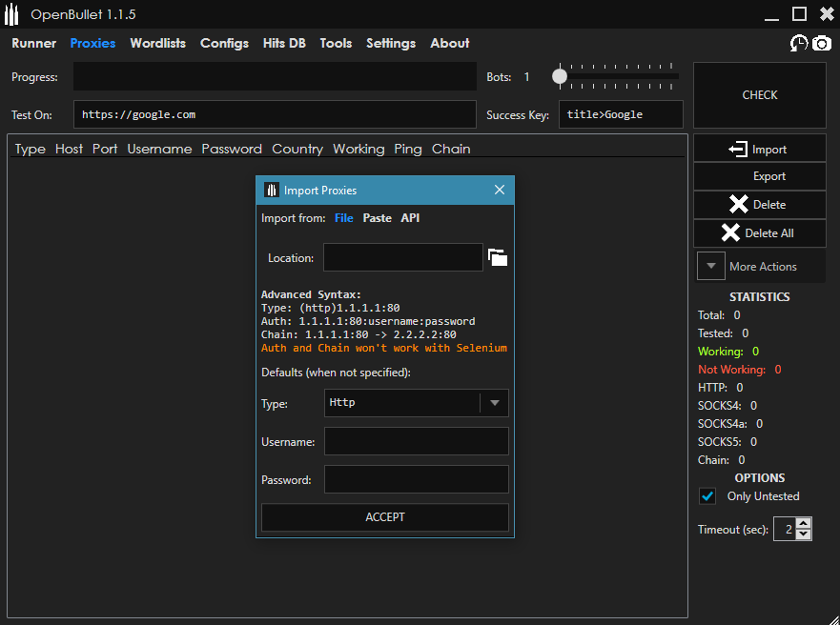Click the Export button
The image size is (840, 625).
point(760,176)
